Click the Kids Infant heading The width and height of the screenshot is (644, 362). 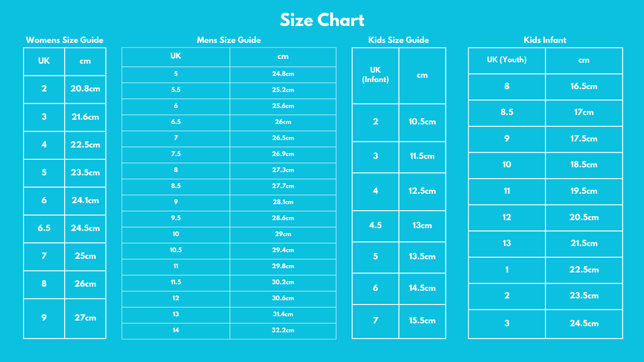coord(545,40)
